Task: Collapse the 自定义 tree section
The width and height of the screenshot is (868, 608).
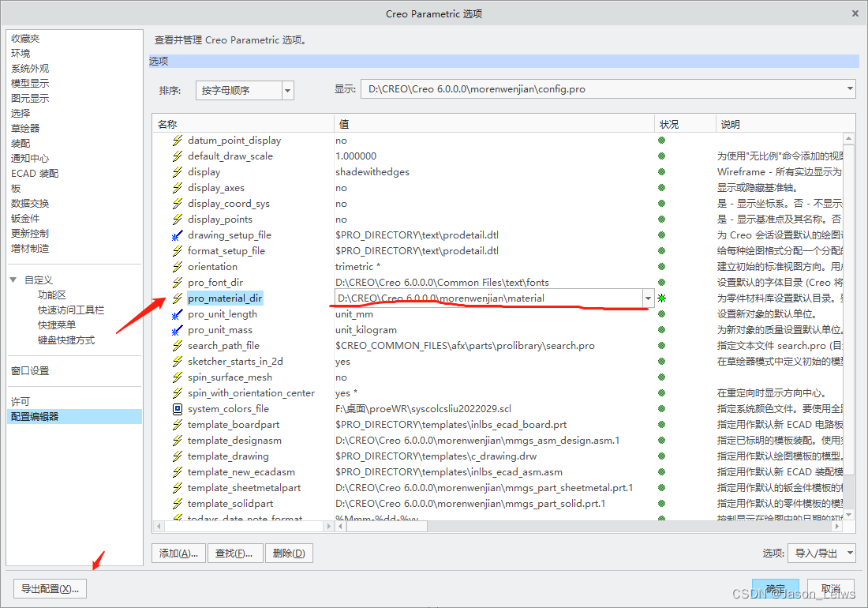Action: [13, 280]
